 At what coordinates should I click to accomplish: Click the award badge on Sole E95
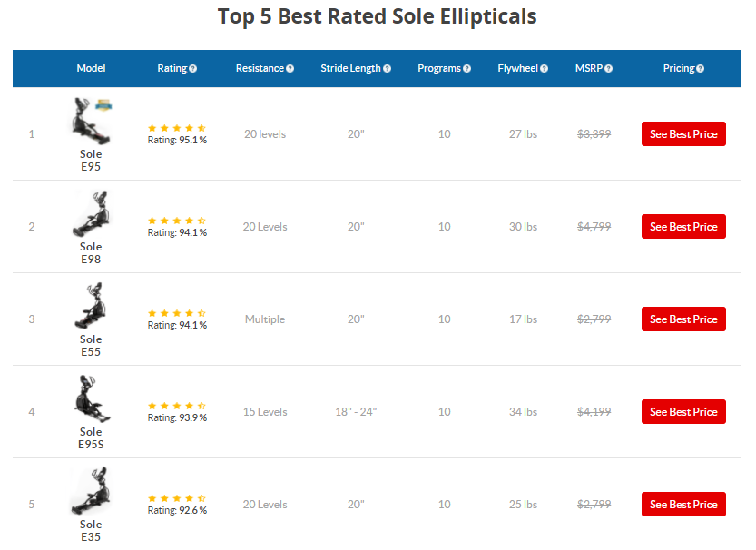103,104
